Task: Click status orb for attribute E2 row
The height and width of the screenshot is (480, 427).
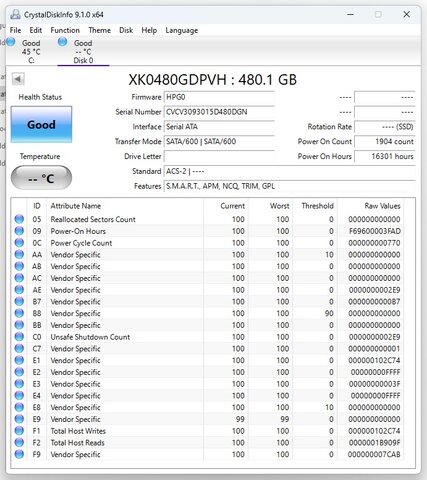Action: [19, 372]
